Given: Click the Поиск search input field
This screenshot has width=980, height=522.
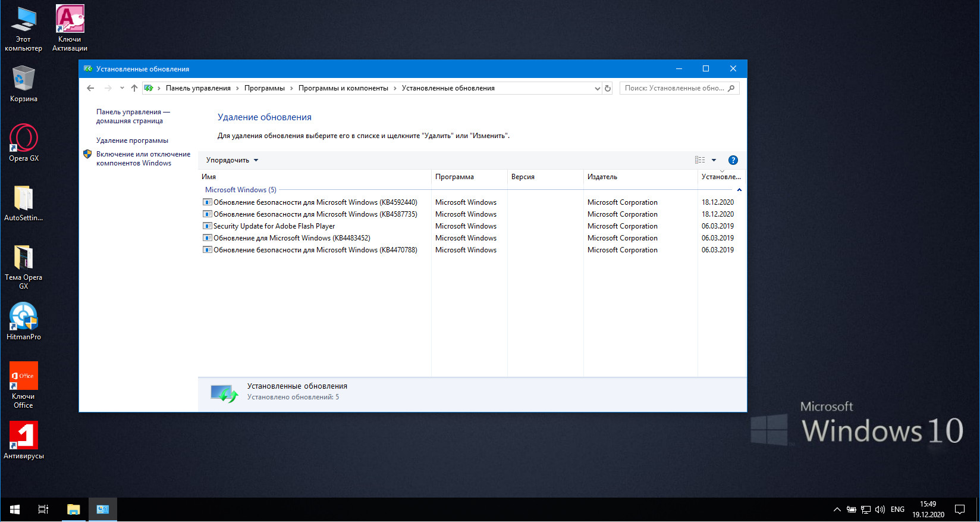Looking at the screenshot, I should tap(674, 88).
